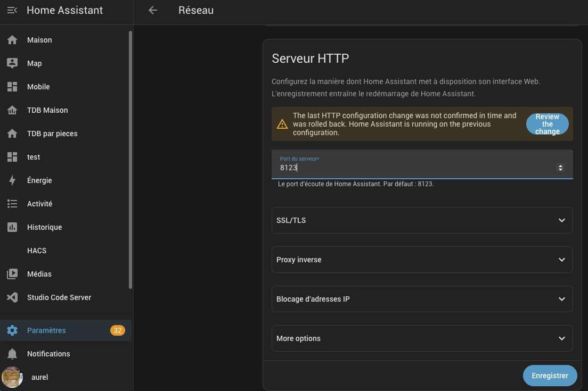Open the TDB Maison dashboard
The width and height of the screenshot is (588, 391).
click(66, 110)
